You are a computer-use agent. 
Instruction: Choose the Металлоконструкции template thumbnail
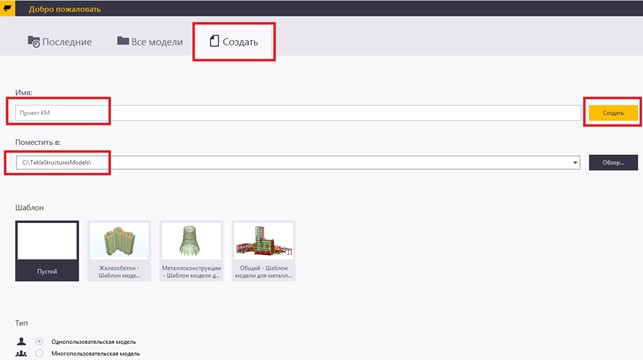(191, 251)
